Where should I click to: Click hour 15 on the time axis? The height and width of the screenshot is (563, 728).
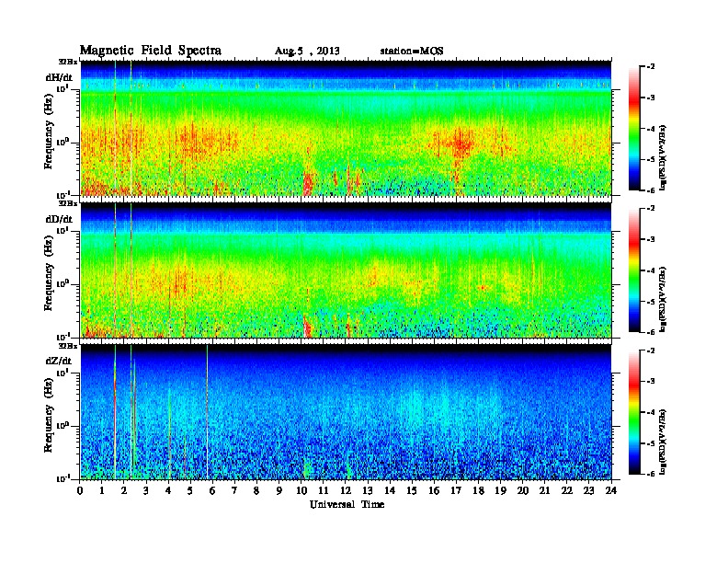[412, 490]
